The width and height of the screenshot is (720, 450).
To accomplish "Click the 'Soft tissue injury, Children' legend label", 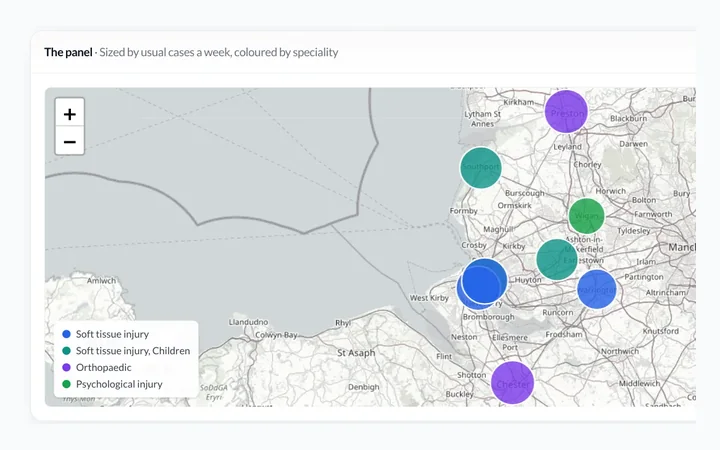I will click(x=133, y=351).
